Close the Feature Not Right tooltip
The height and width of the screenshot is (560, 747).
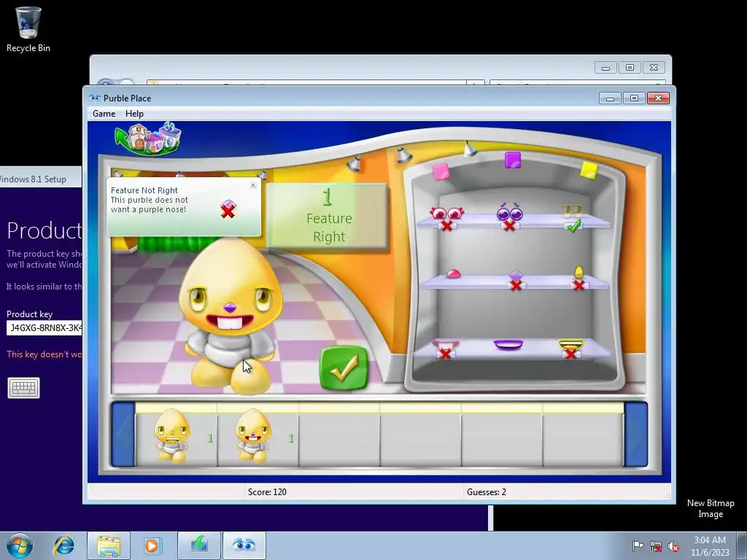pyautogui.click(x=253, y=184)
